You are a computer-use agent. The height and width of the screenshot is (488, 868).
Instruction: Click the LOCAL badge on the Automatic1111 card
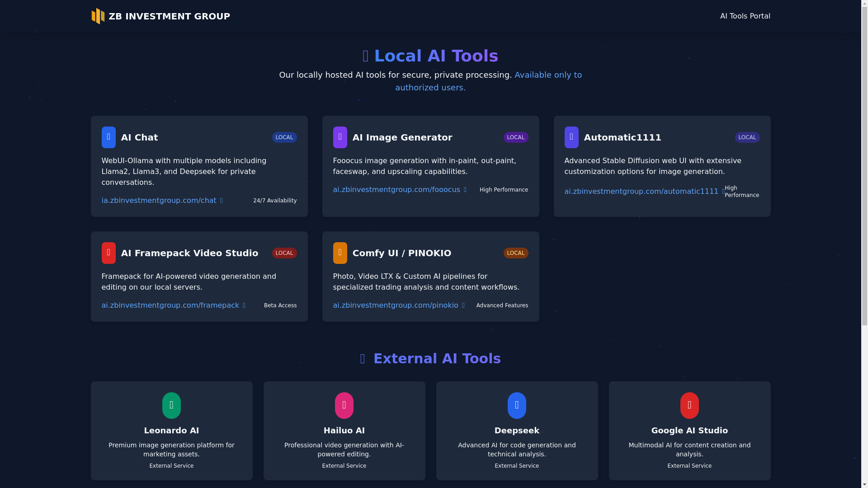coord(747,137)
